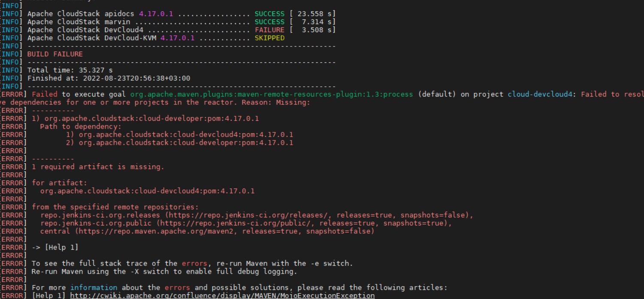644x299 pixels.
Task: Select the central maven2 repository line
Action: pos(207,232)
